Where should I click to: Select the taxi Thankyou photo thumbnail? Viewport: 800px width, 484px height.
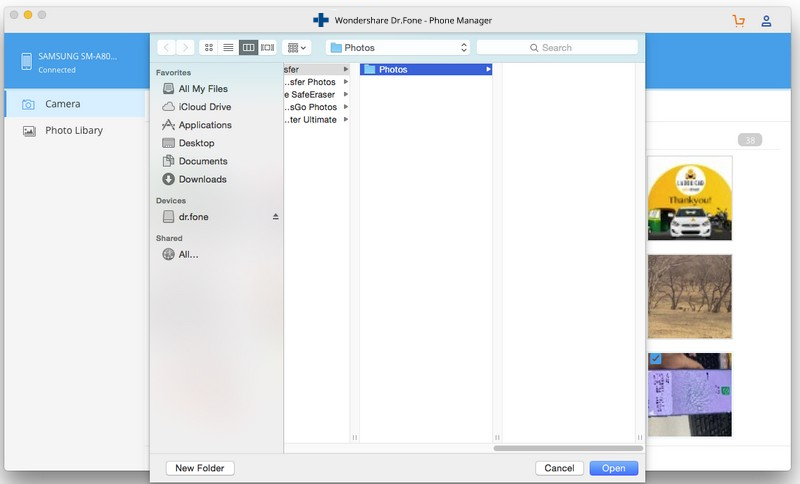pyautogui.click(x=690, y=198)
